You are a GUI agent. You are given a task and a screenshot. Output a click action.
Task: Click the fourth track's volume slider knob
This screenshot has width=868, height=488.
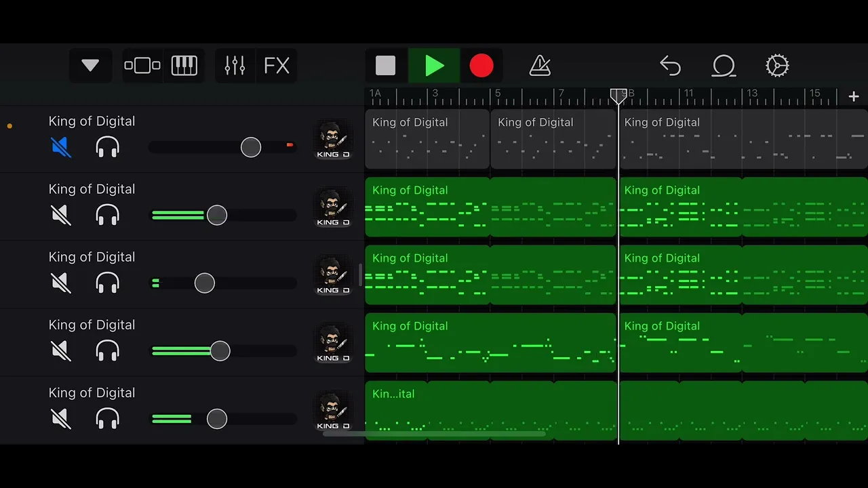[220, 350]
